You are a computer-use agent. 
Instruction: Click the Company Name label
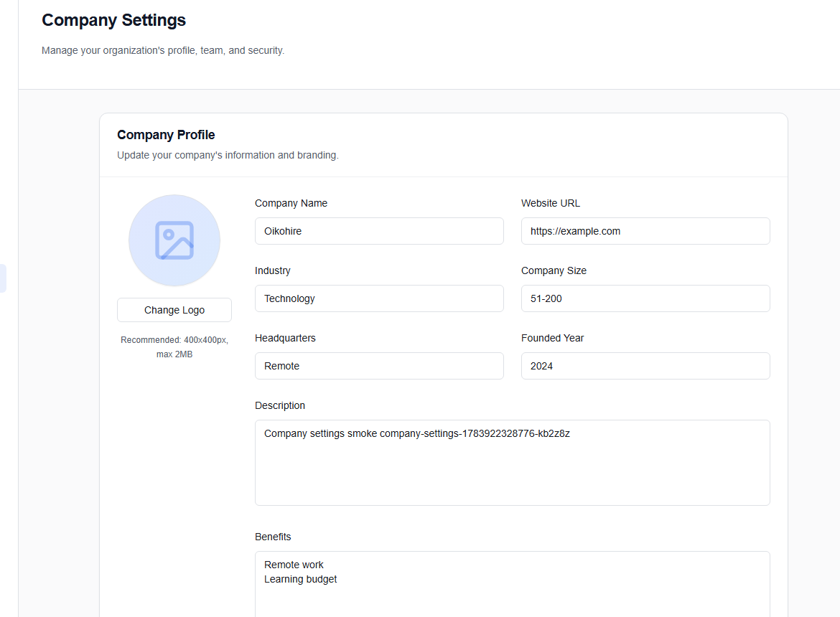(291, 203)
